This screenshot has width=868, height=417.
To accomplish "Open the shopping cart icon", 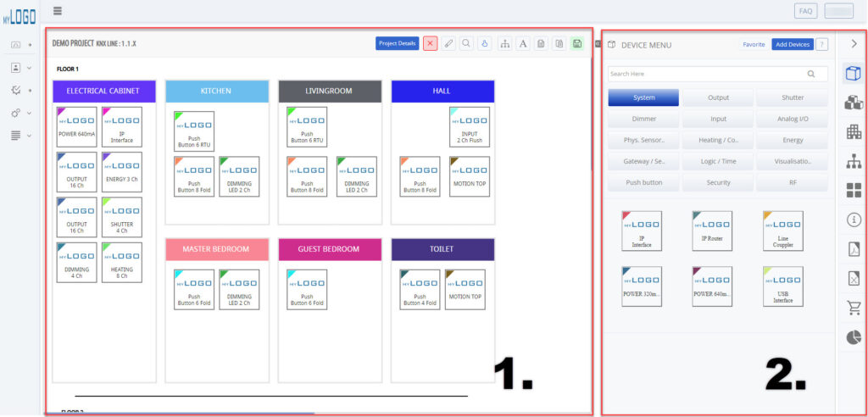I will (x=854, y=308).
